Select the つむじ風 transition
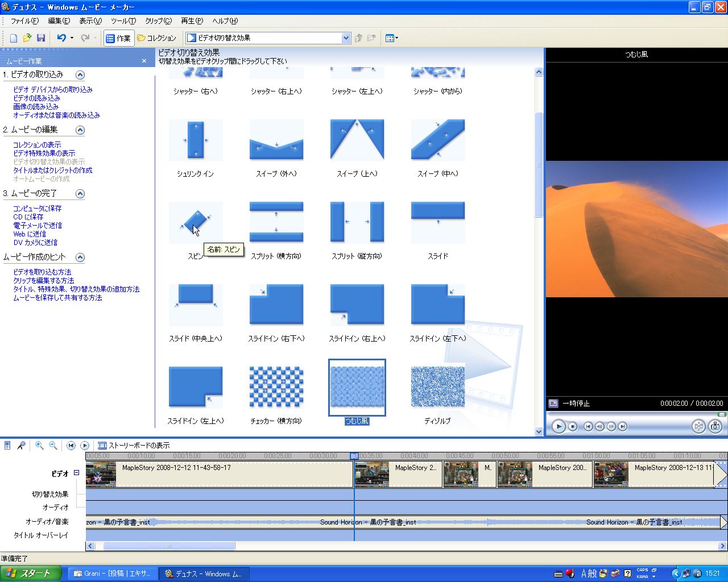This screenshot has height=582, width=728. tap(357, 387)
